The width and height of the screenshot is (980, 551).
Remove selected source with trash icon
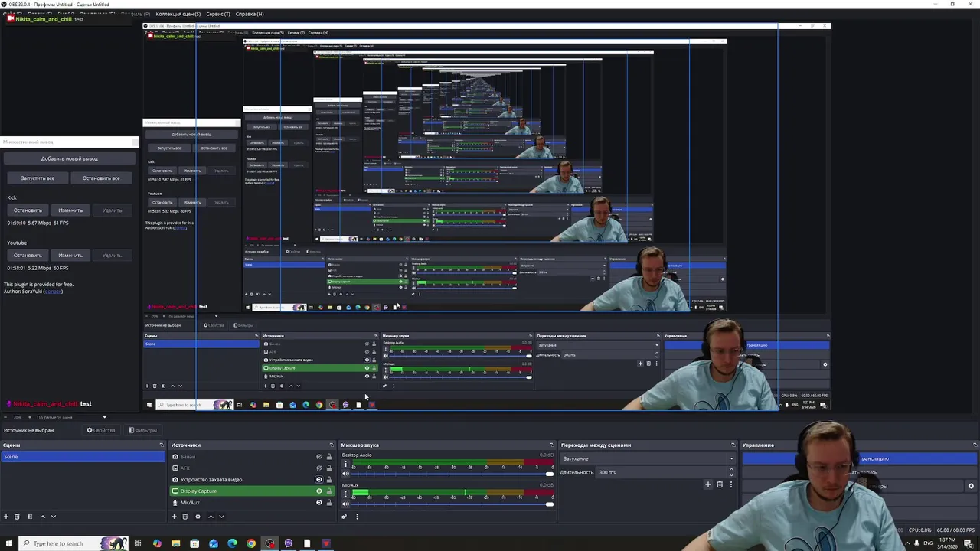pyautogui.click(x=185, y=517)
